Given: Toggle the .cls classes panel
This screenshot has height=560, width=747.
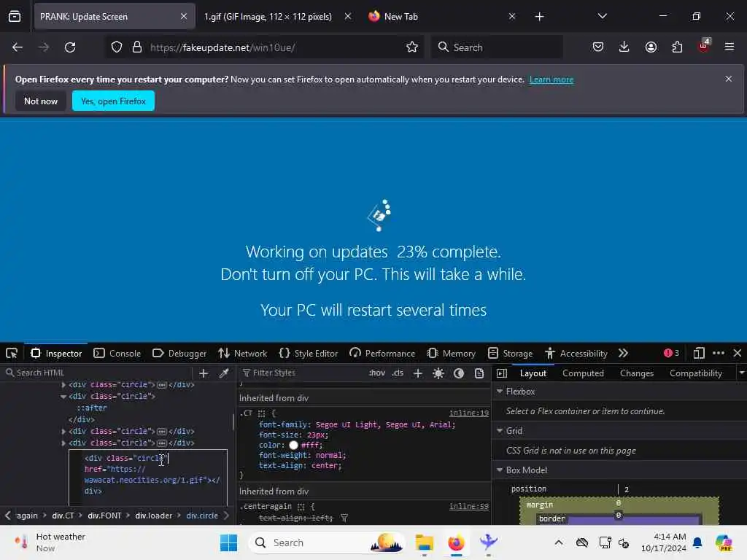Looking at the screenshot, I should pos(398,373).
